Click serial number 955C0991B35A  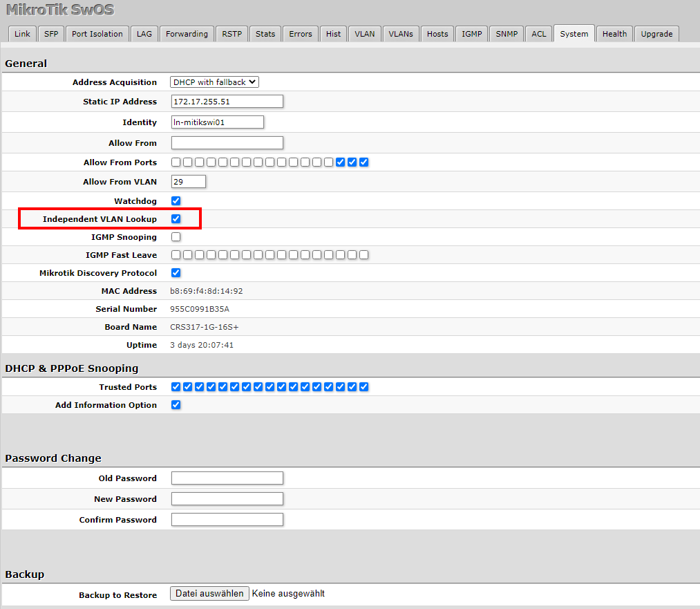[x=200, y=309]
